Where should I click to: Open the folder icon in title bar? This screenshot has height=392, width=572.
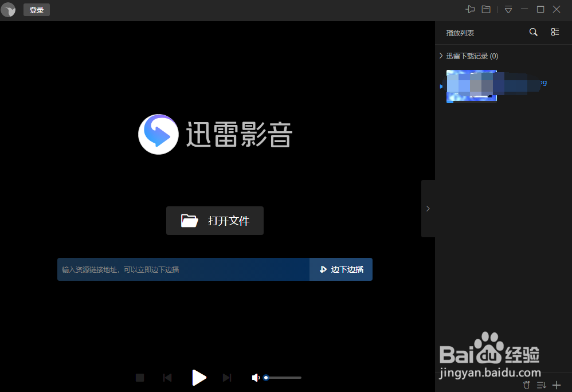(486, 10)
